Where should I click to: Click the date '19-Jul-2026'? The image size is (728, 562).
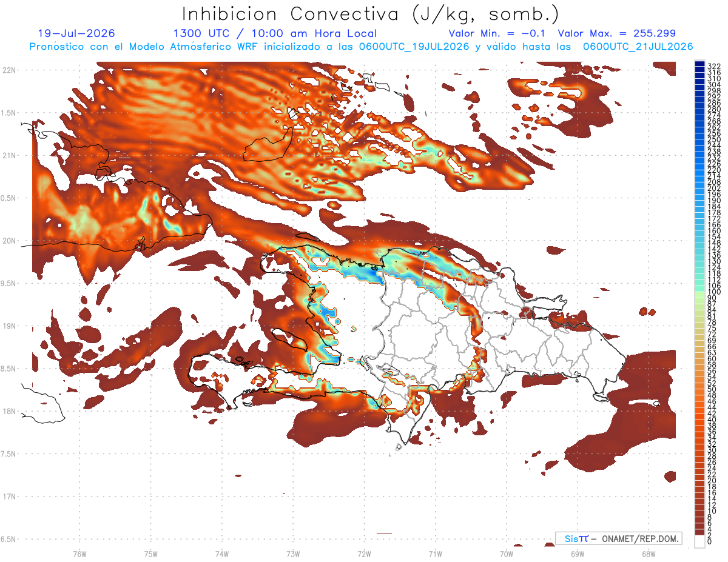[76, 33]
